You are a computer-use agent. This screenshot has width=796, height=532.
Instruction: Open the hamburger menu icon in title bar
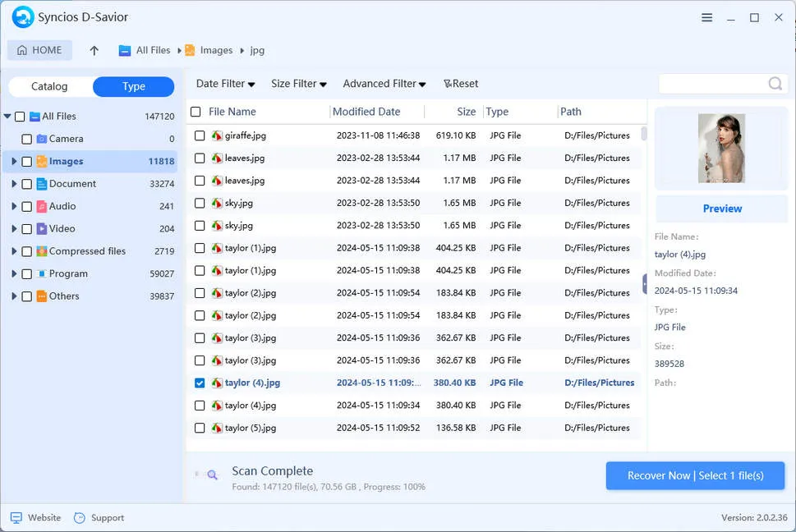click(x=706, y=17)
